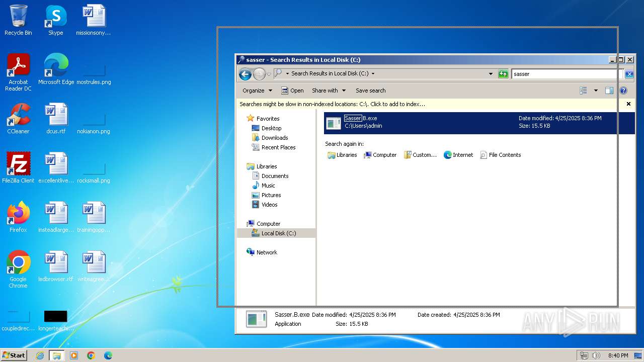The width and height of the screenshot is (644, 362).
Task: Open Internet Explorer in taskbar
Action: point(40,355)
